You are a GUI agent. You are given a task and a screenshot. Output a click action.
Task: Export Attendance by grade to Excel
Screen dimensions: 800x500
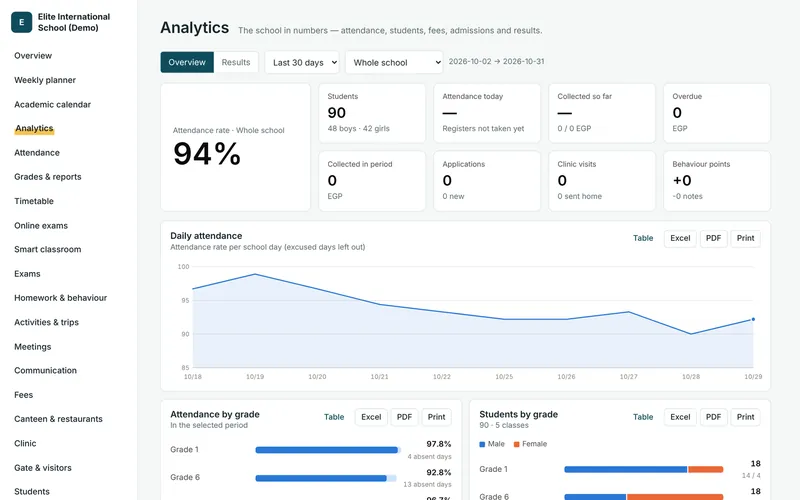click(371, 417)
